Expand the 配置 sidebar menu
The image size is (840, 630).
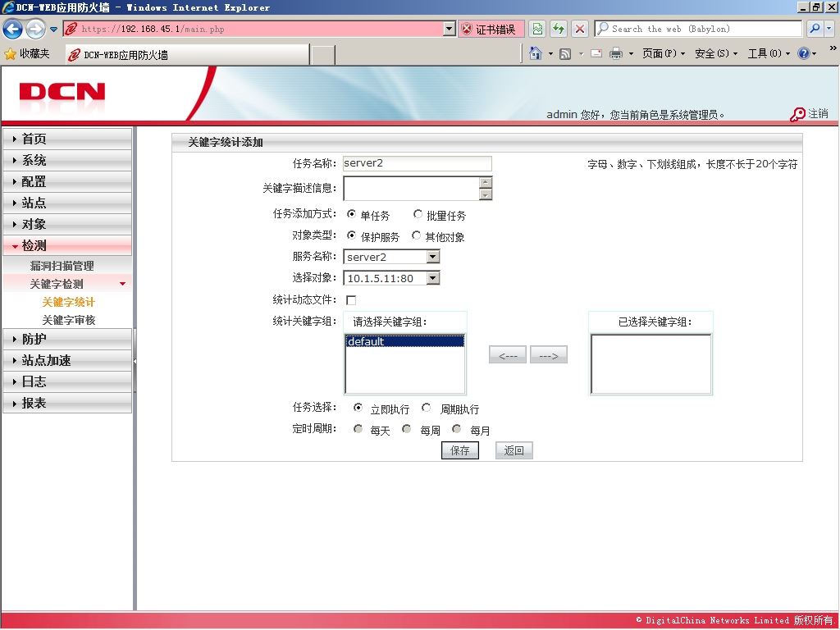click(x=67, y=181)
